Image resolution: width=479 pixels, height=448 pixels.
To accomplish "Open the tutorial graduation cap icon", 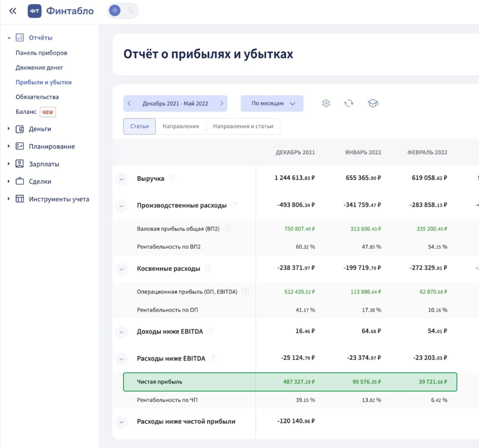I will [373, 103].
